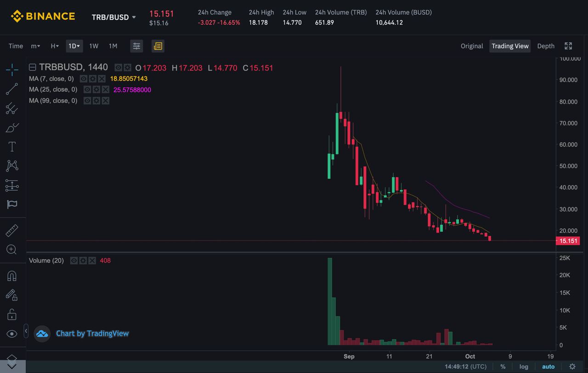Image resolution: width=588 pixels, height=373 pixels.
Task: Open chart indicators settings icon
Action: [x=136, y=46]
